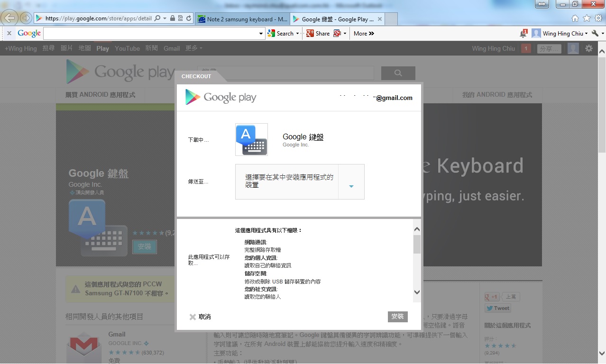The height and width of the screenshot is (364, 606).
Task: Click Wing Hing Chiu name in Google bar
Action: tap(493, 48)
